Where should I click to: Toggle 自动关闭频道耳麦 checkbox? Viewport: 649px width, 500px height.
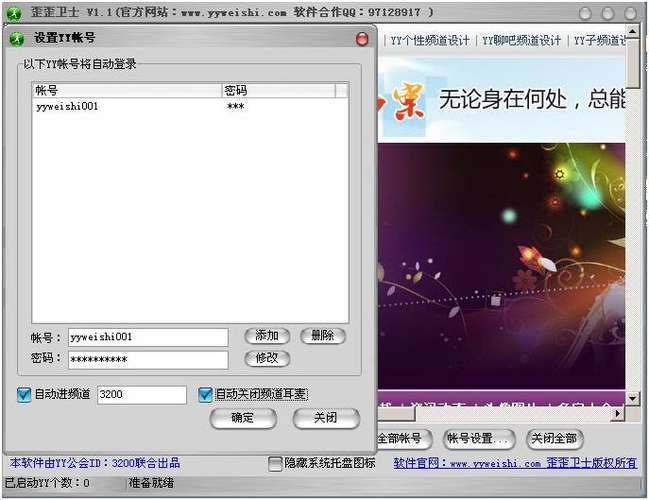[205, 394]
